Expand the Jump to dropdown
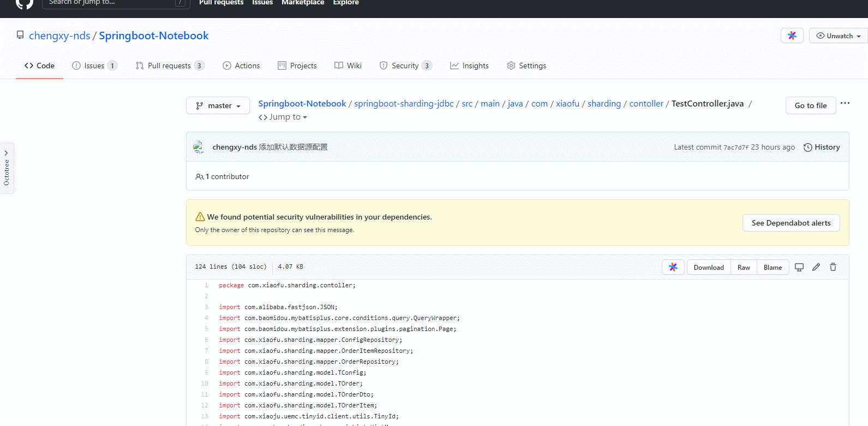The image size is (868, 426). pyautogui.click(x=283, y=117)
